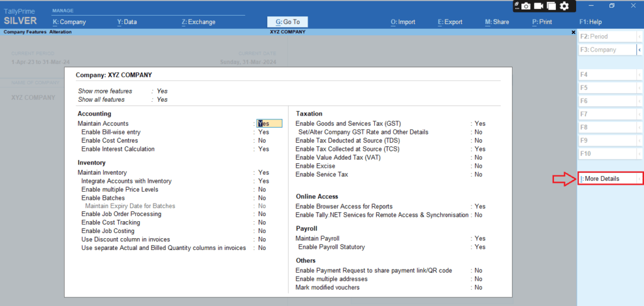
Task: Expand the chevron beside F7
Action: pos(640,114)
